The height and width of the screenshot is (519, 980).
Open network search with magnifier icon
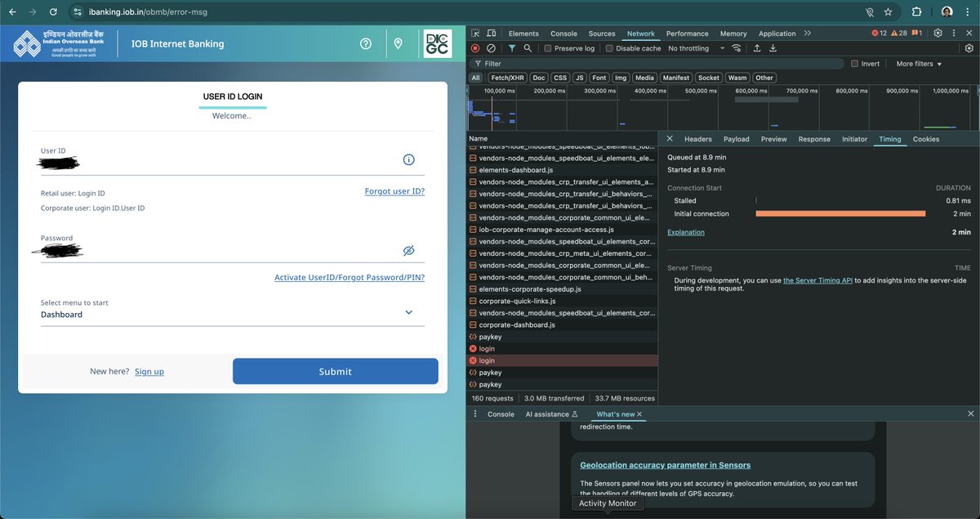[x=528, y=48]
